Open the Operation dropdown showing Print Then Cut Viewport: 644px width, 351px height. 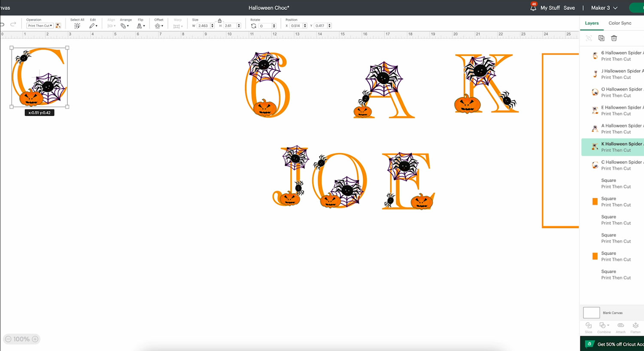(40, 26)
